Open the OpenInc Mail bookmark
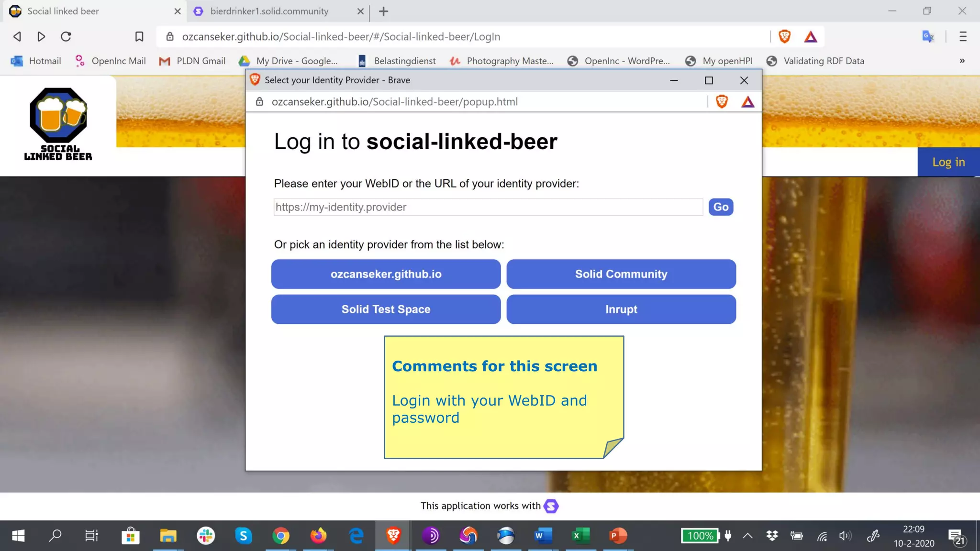This screenshot has width=980, height=551. 110,61
